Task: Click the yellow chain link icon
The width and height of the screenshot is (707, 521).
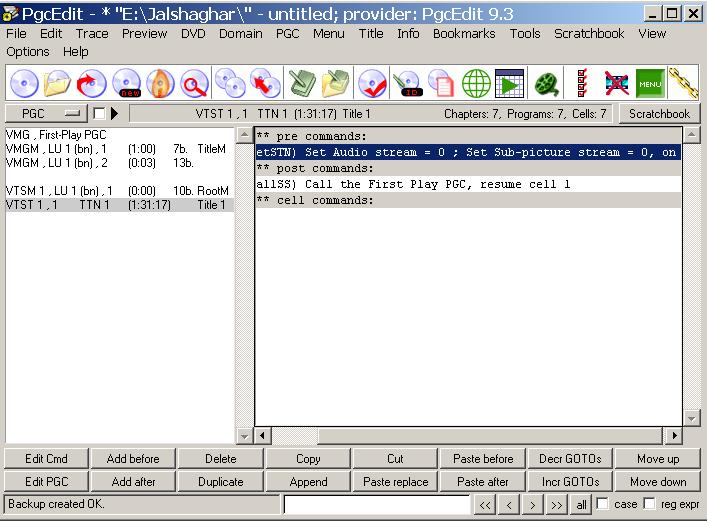Action: tap(683, 83)
